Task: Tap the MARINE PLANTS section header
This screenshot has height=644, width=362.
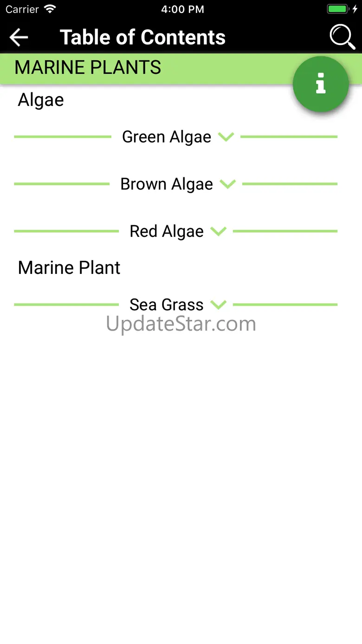Action: (88, 68)
